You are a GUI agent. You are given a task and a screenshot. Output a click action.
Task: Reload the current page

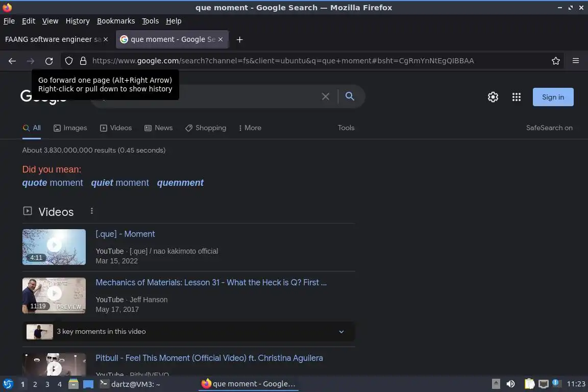49,61
